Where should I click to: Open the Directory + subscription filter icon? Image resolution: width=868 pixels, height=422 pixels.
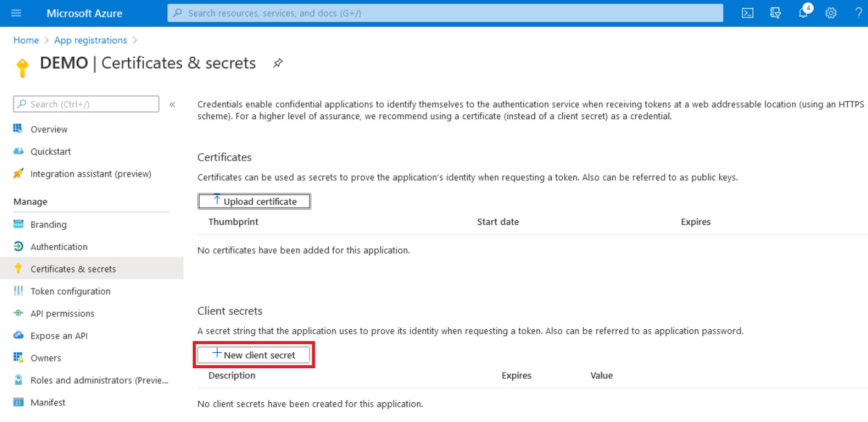pyautogui.click(x=775, y=12)
